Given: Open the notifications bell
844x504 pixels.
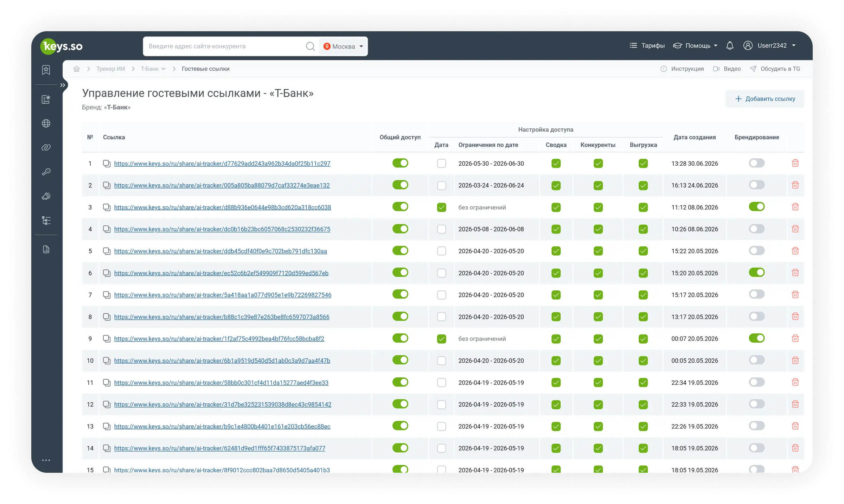Looking at the screenshot, I should [730, 46].
